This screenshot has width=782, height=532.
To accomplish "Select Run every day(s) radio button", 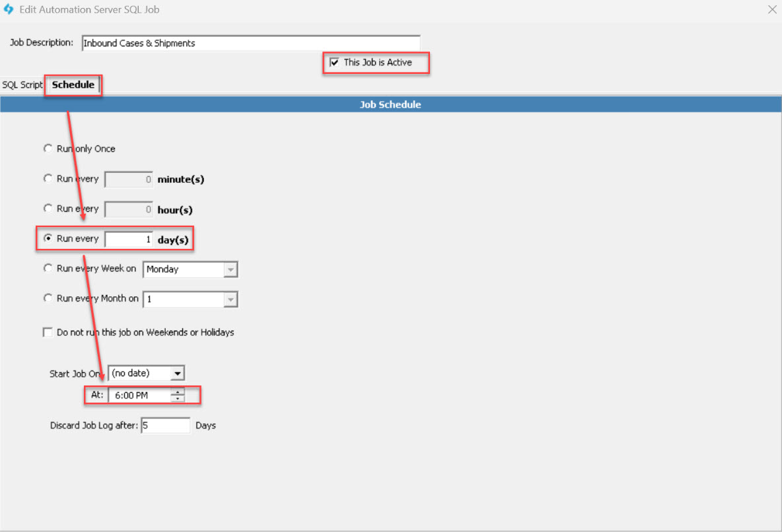I will coord(48,239).
